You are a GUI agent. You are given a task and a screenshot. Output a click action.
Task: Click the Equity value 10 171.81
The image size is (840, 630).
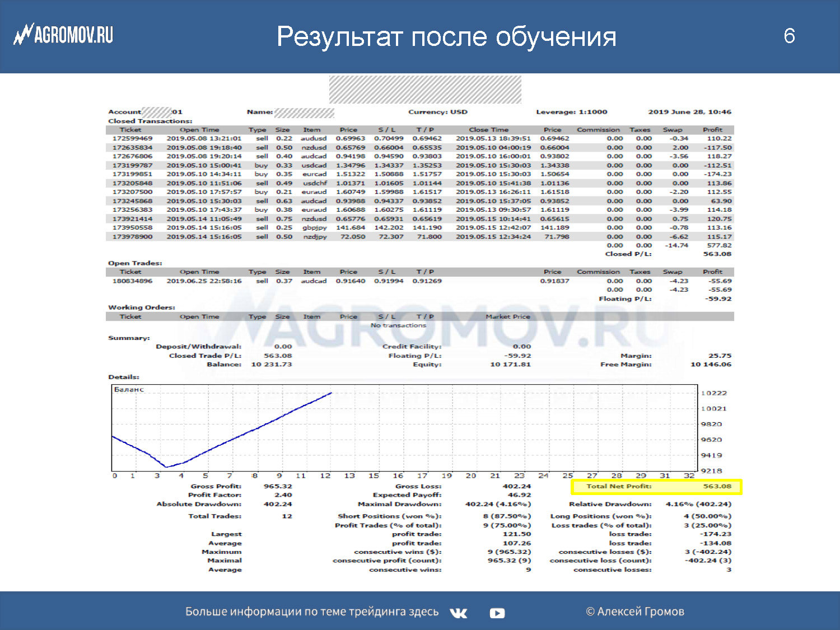510,365
